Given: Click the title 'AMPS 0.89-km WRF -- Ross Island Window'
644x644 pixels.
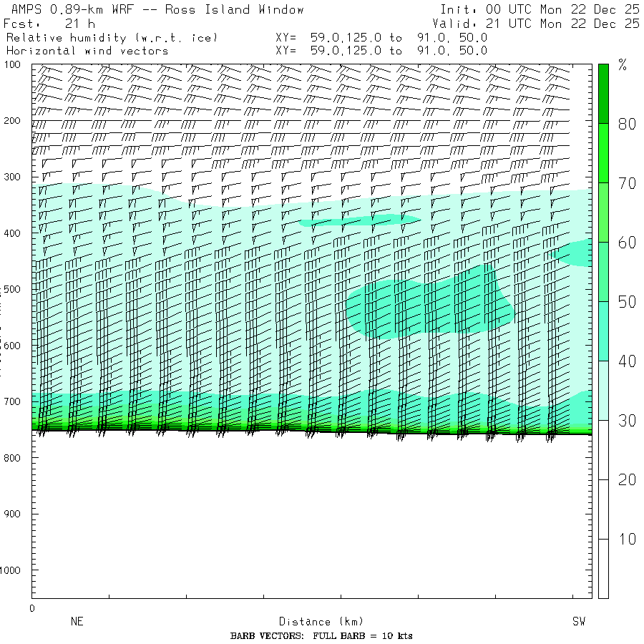Looking at the screenshot, I should 157,9.
